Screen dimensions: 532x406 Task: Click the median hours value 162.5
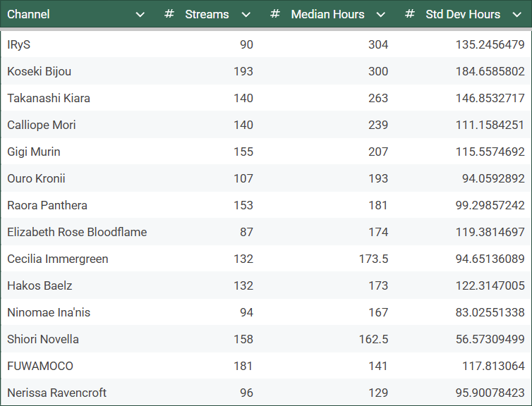coord(374,339)
